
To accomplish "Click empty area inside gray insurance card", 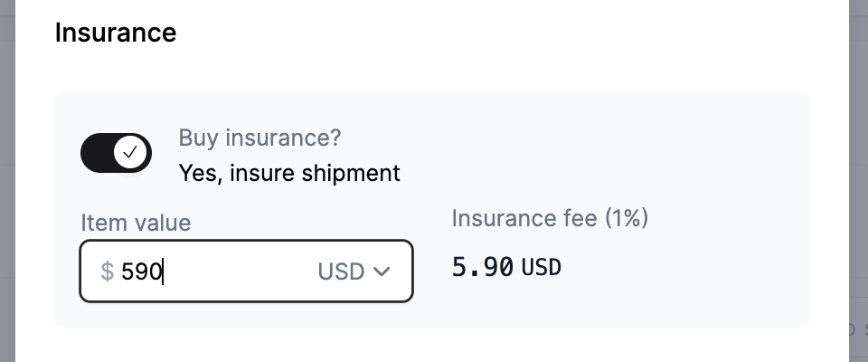I will [609, 144].
